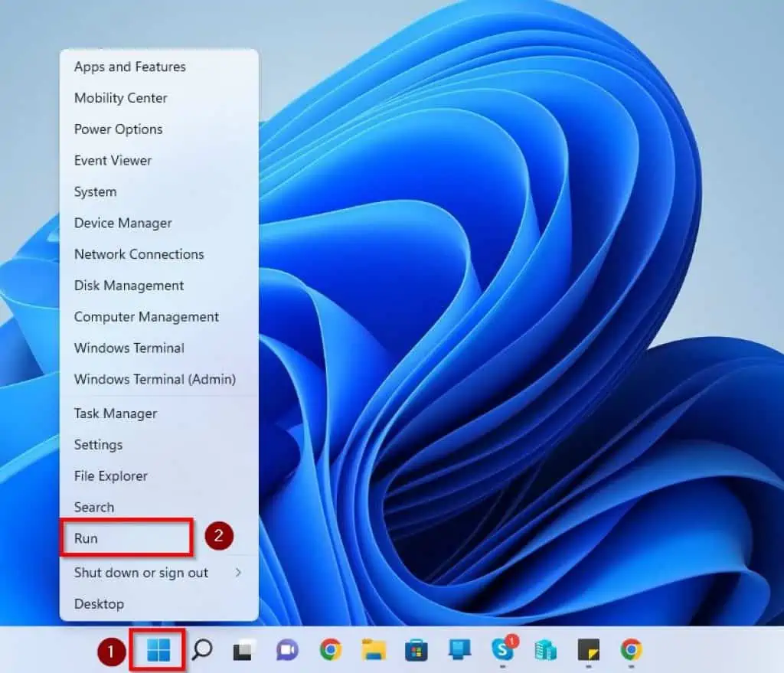Open Settings from the menu
784x673 pixels.
[98, 445]
